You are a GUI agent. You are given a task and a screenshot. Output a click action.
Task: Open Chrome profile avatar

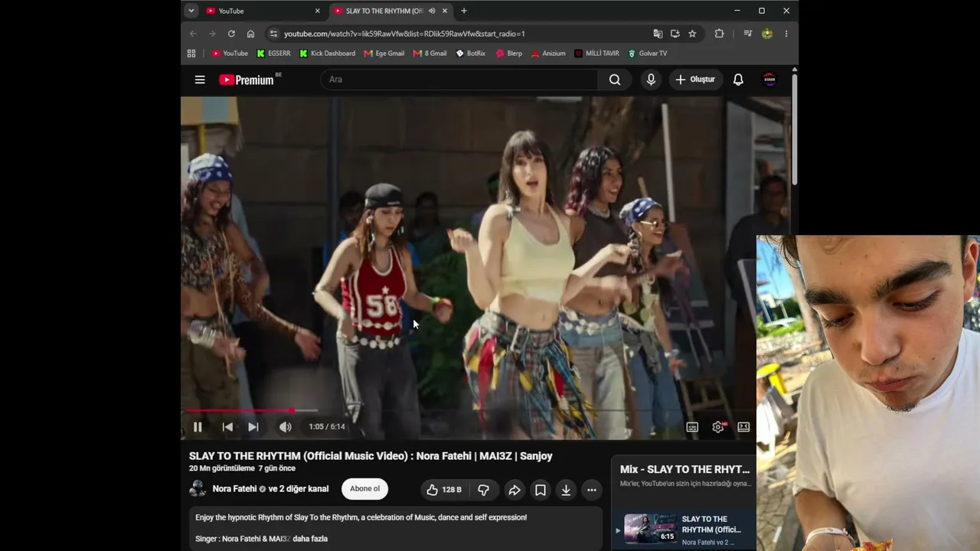pos(767,34)
